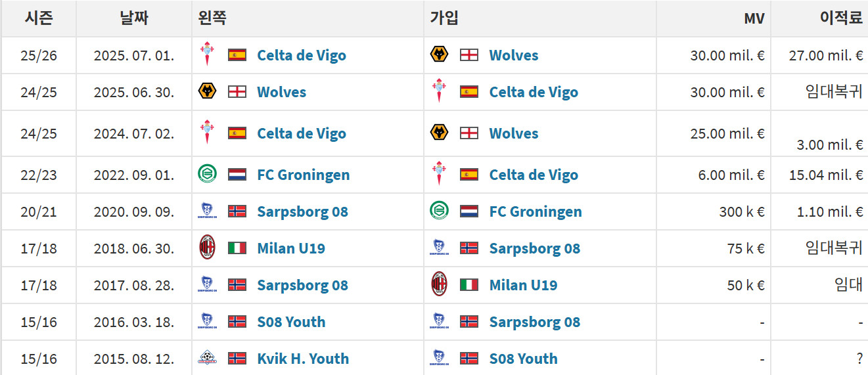Click Wolves crest in 2025. 06. 30. row
Image resolution: width=868 pixels, height=375 pixels.
pos(207,92)
